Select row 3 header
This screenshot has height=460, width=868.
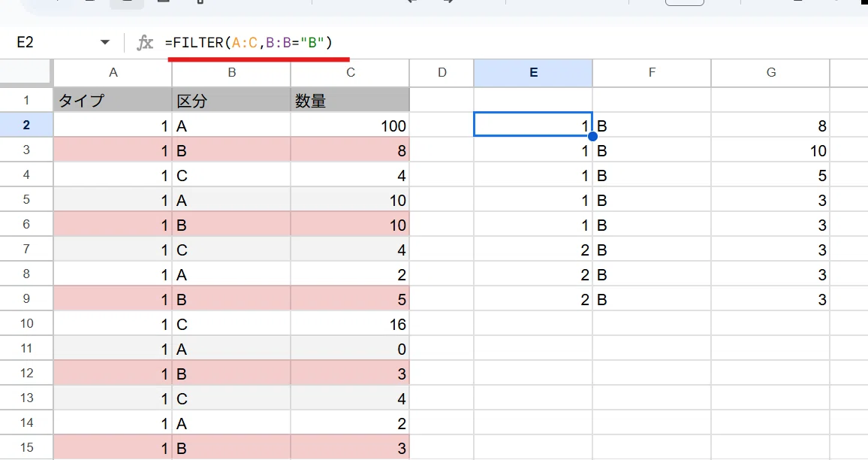point(26,150)
